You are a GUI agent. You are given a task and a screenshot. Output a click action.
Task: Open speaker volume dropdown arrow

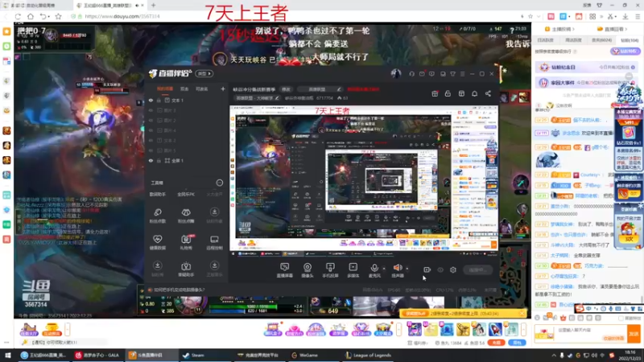pos(407,269)
